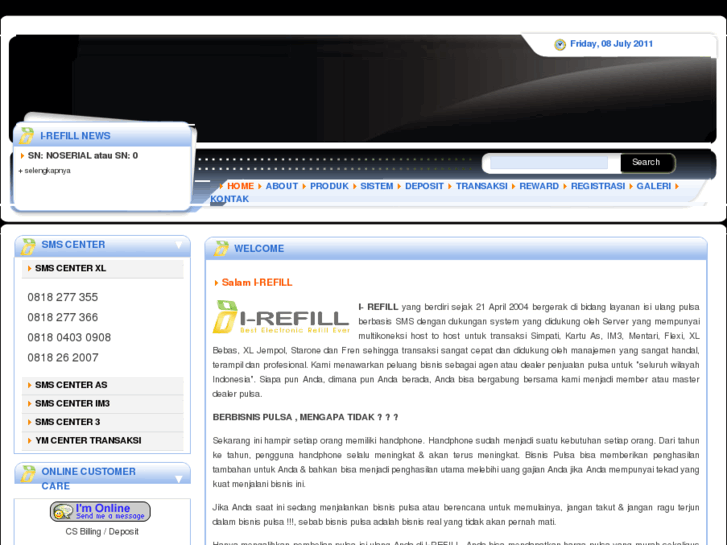Viewport: 727px width, 545px height.
Task: Expand the YM CENTER TRANSAKSI section
Action: tap(102, 441)
